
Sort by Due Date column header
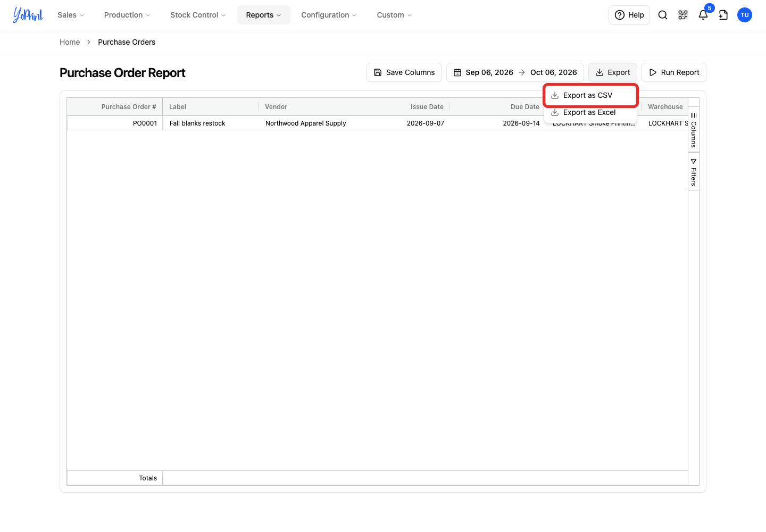tap(498, 107)
